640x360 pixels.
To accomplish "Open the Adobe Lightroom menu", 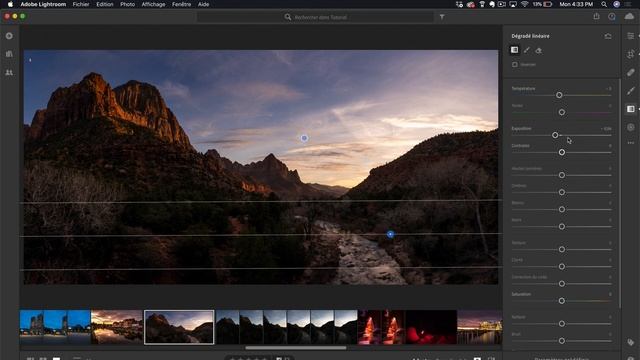I will (x=43, y=4).
